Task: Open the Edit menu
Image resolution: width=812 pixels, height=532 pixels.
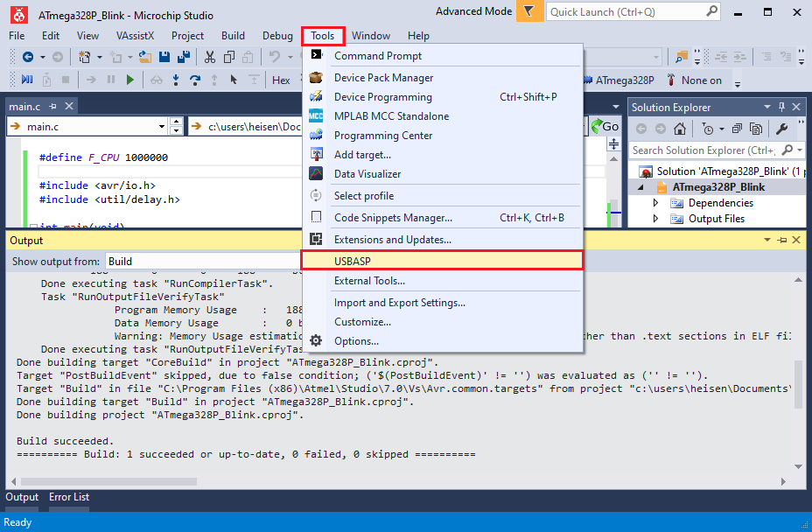Action: point(51,36)
